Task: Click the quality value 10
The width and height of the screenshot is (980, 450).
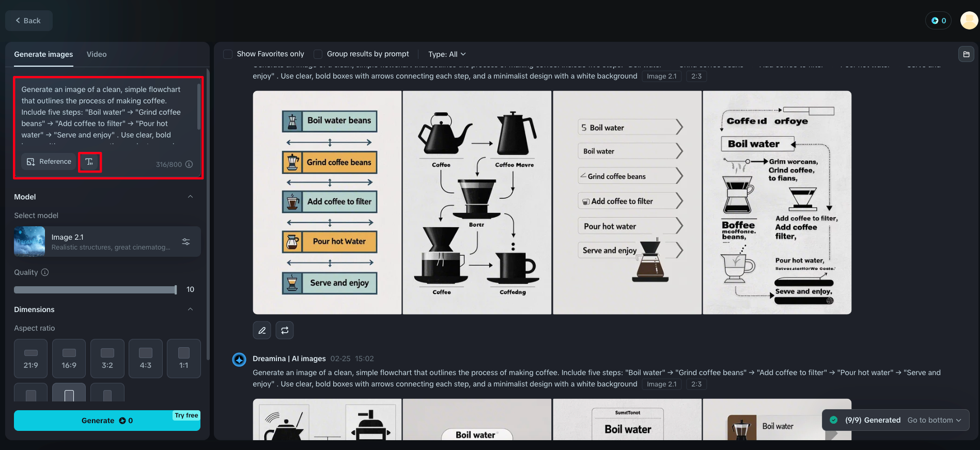Action: [x=190, y=289]
